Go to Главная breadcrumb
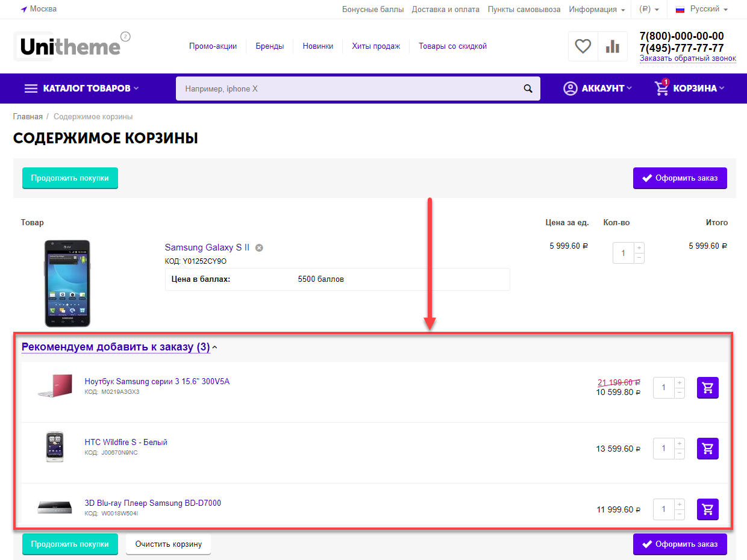 [28, 117]
